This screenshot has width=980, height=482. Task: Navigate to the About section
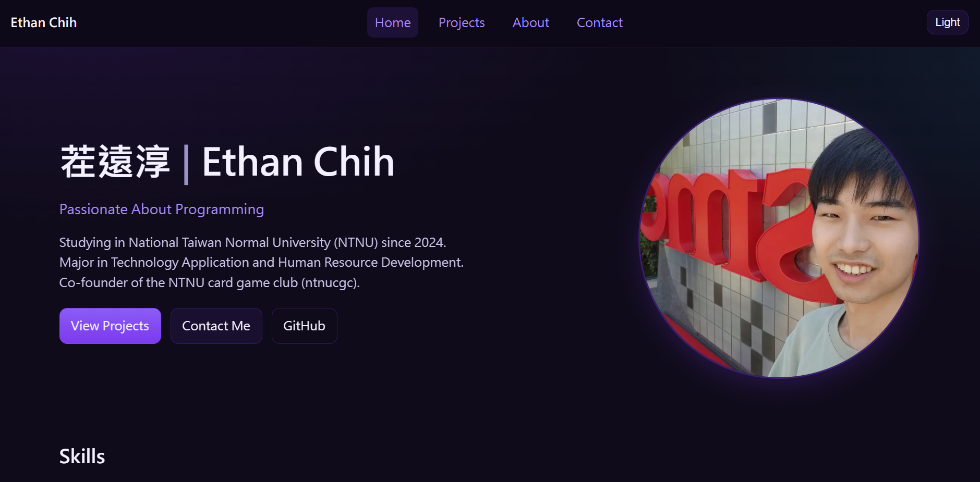click(530, 22)
